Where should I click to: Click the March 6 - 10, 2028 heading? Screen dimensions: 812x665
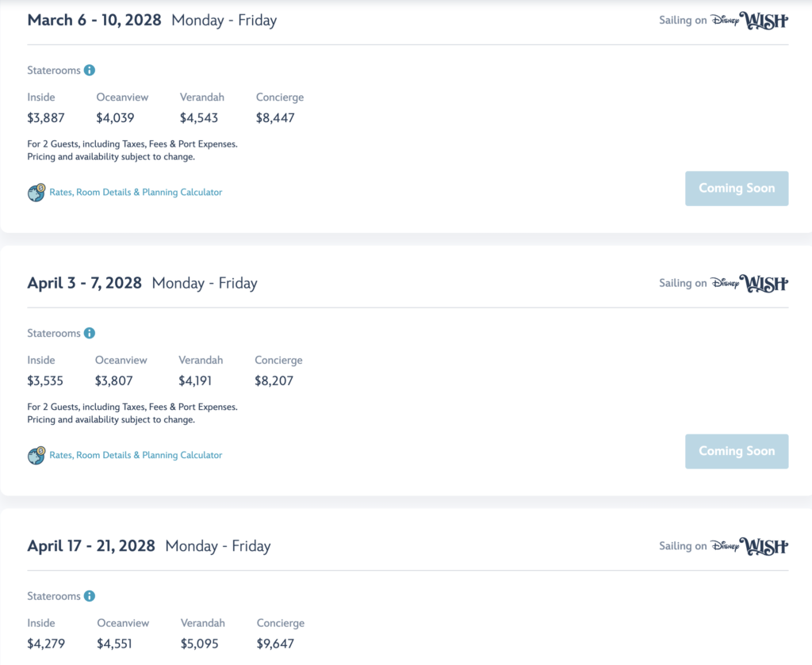click(x=94, y=20)
